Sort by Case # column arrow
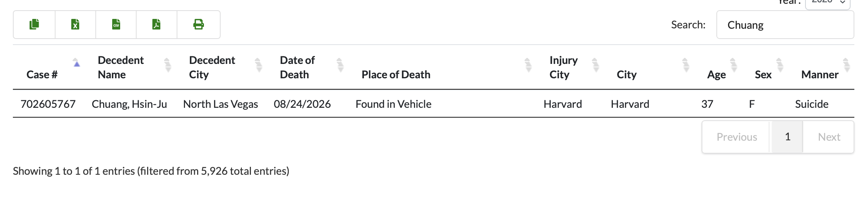868x205 pixels. [77, 63]
